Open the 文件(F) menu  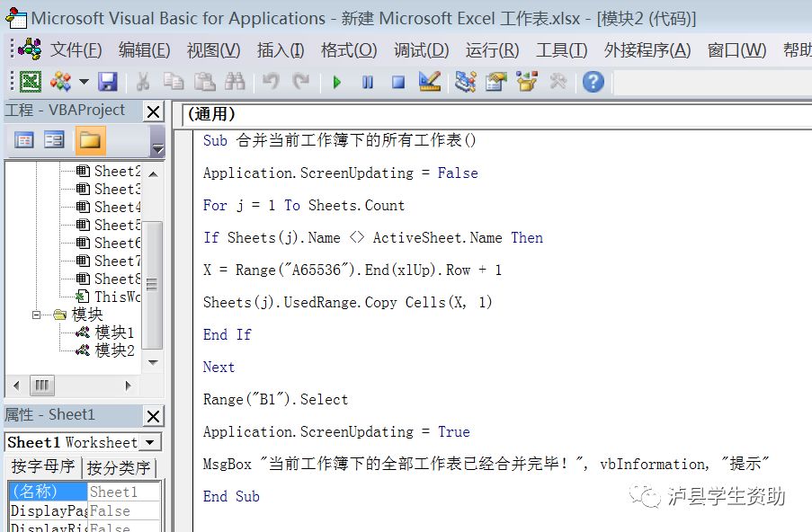(76, 50)
